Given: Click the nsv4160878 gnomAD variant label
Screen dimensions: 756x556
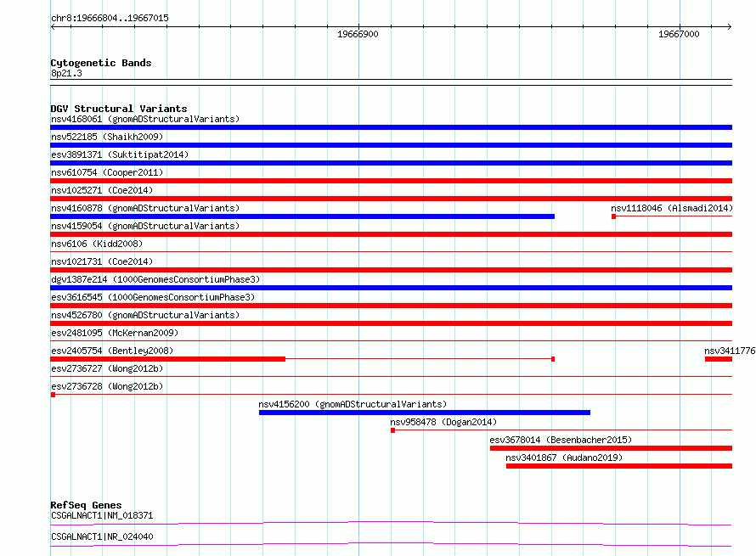Looking at the screenshot, I should [x=145, y=208].
